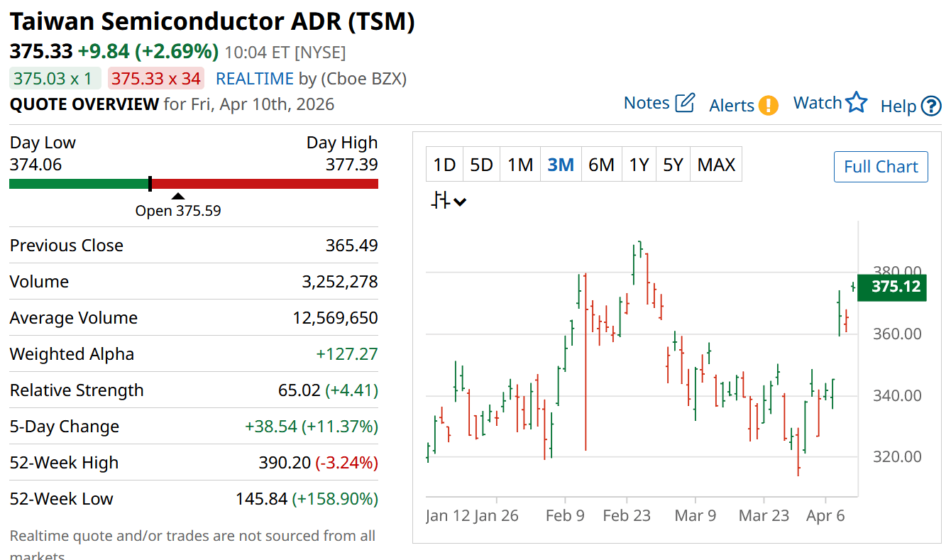Screen dimensions: 951x560
Task: Click the Mar 9 date on chart axis
Action: (x=696, y=515)
